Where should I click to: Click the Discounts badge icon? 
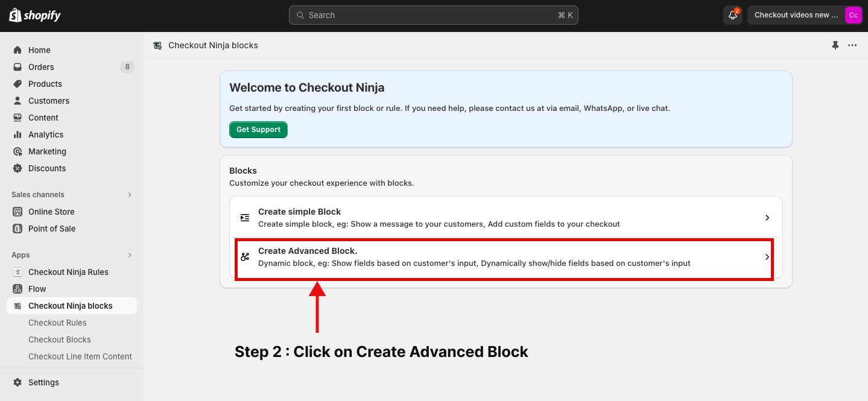(17, 168)
